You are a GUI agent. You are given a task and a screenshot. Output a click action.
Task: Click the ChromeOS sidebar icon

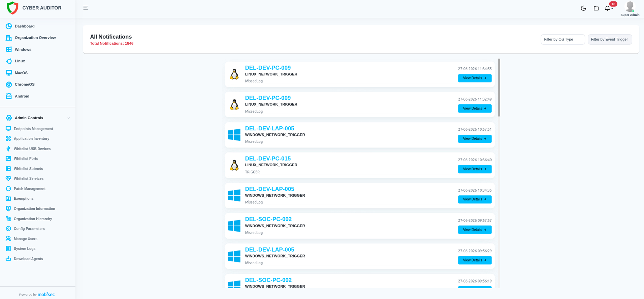(x=9, y=85)
